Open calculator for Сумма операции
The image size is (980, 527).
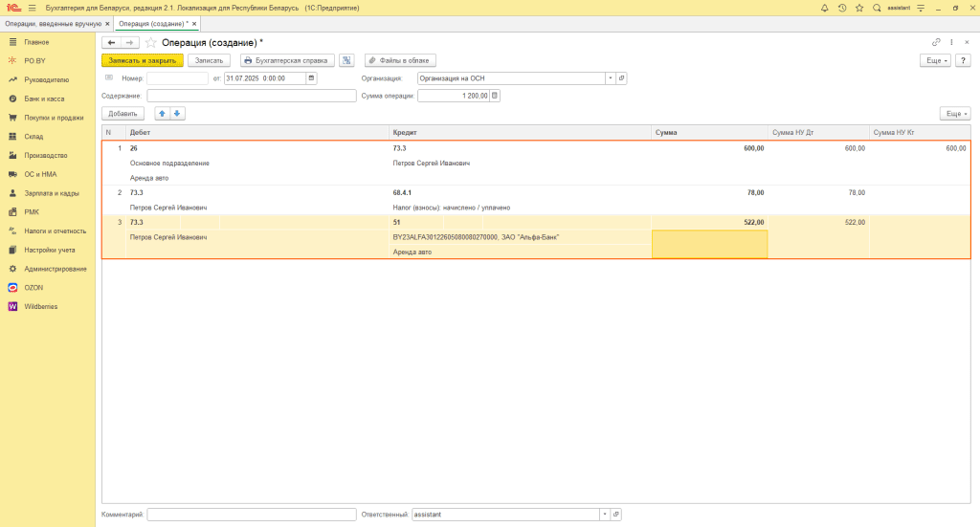[x=495, y=96]
